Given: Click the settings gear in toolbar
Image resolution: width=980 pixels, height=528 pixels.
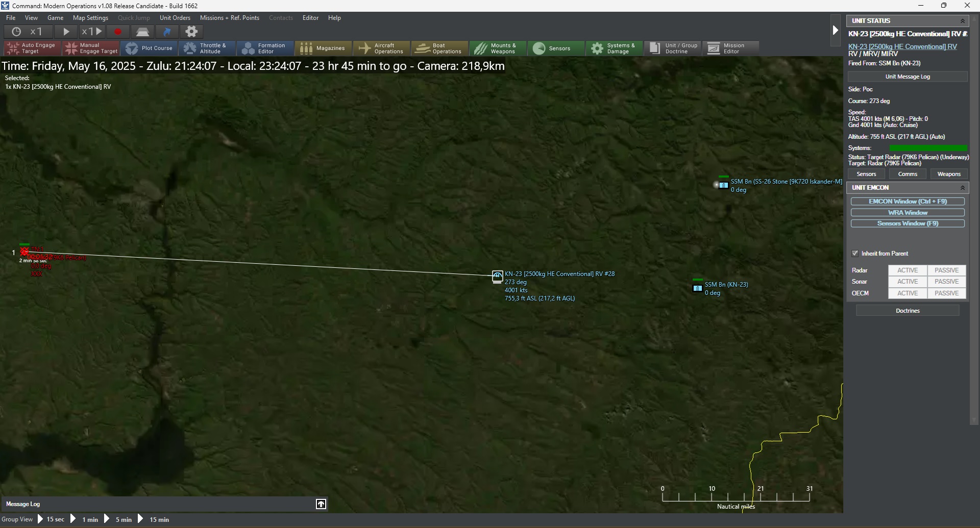Looking at the screenshot, I should [191, 32].
